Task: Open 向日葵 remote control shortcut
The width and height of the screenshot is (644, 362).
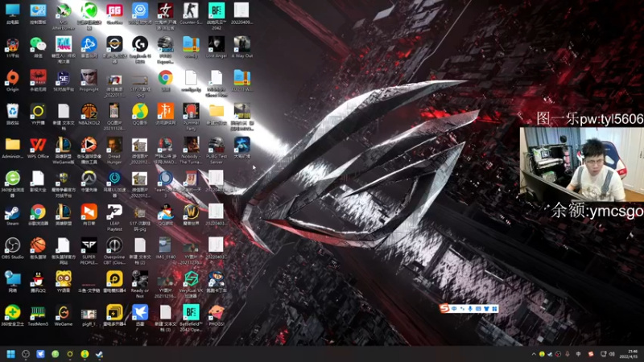Action: 89,215
